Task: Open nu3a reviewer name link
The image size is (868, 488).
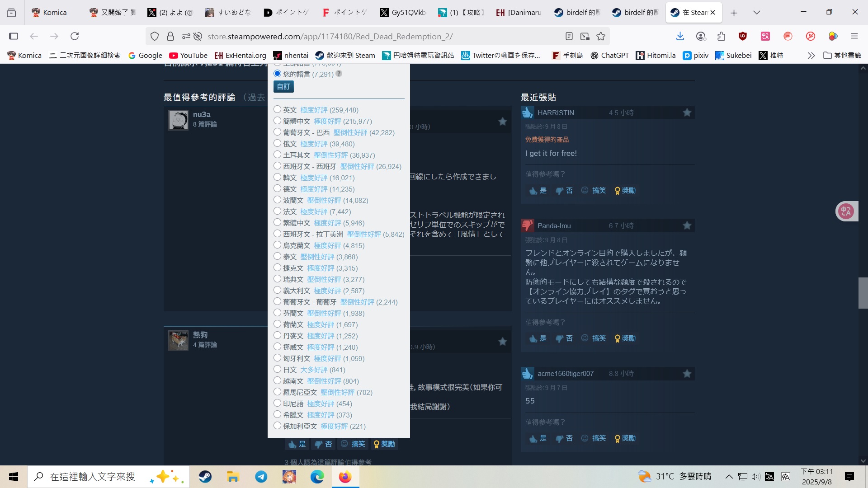Action: [202, 114]
